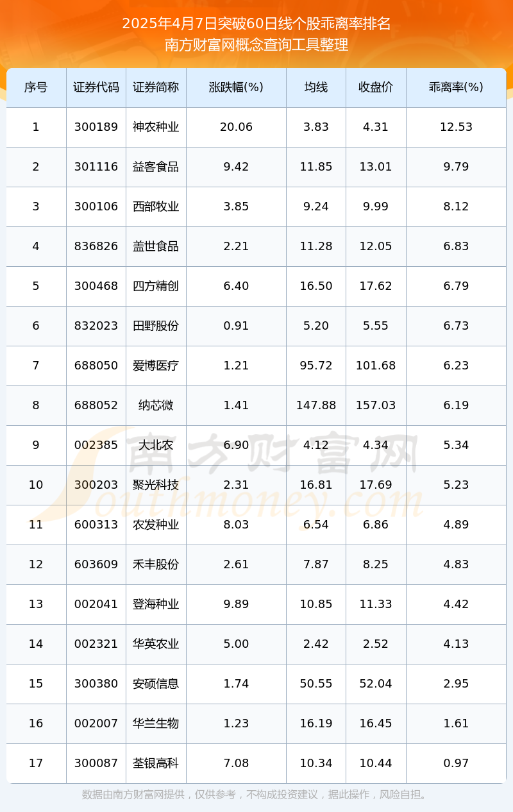Click the deviation value 0.97
Viewport: 513px width, 812px height.
pos(456,763)
